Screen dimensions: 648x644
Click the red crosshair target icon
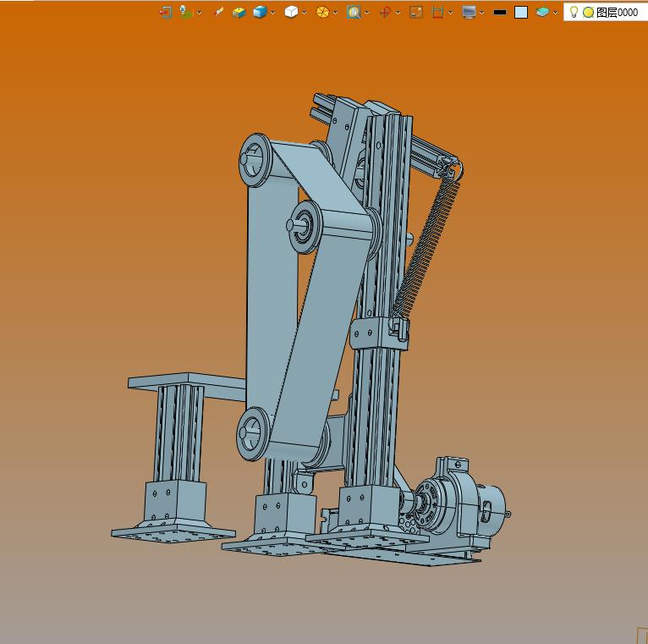click(x=385, y=12)
